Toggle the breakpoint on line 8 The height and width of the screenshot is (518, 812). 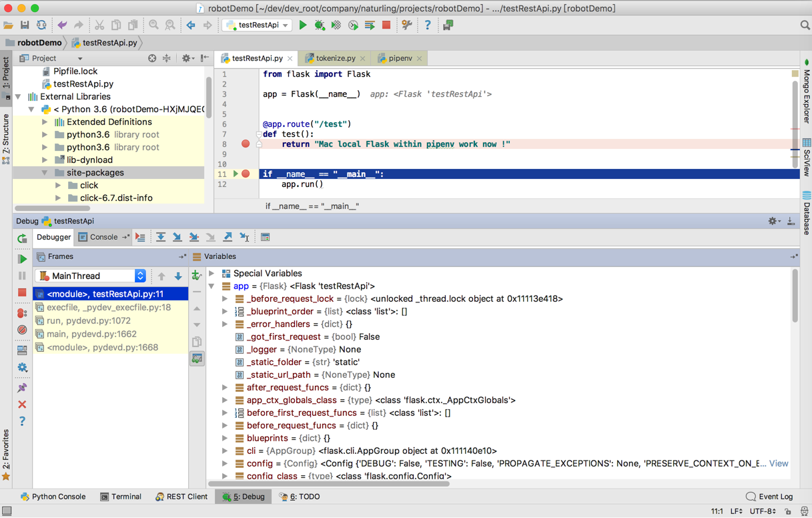click(x=246, y=144)
